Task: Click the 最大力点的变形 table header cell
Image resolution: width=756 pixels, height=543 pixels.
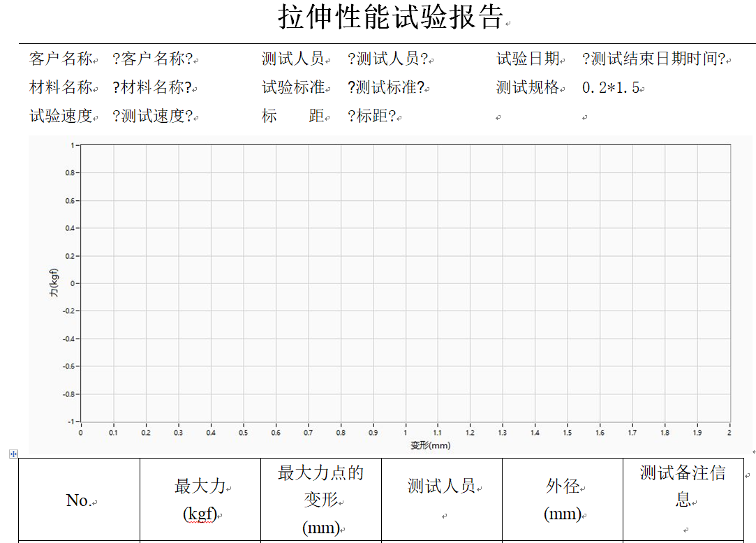Action: point(321,500)
